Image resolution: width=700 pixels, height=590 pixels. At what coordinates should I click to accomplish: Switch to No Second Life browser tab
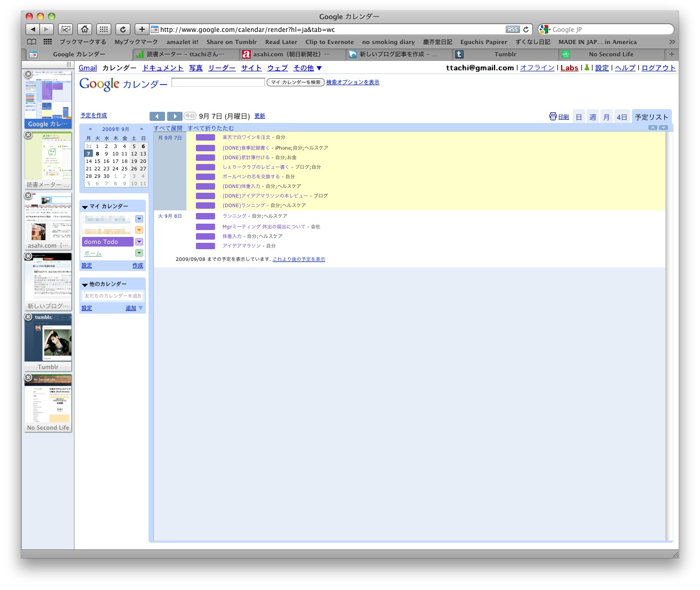pos(611,54)
